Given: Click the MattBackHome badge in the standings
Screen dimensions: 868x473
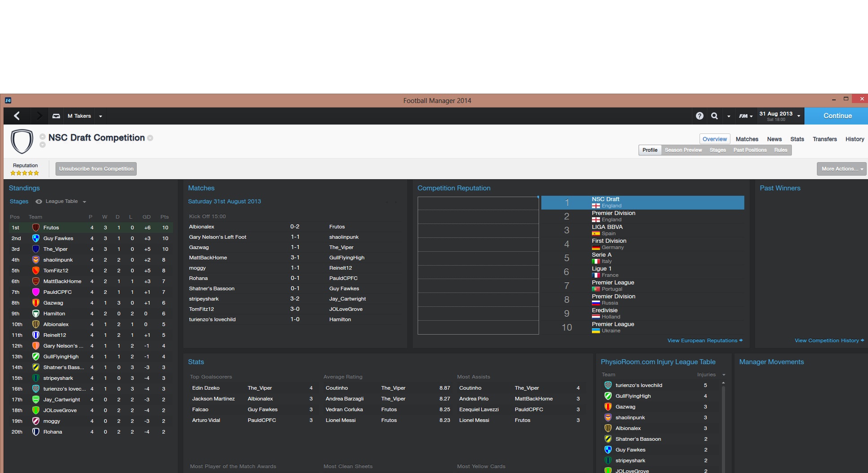Looking at the screenshot, I should 36,281.
